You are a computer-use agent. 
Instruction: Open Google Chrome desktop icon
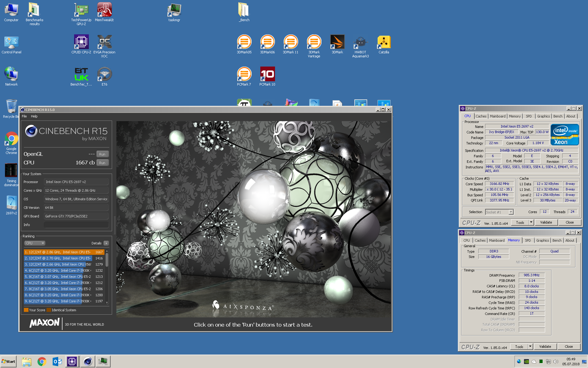pos(11,143)
